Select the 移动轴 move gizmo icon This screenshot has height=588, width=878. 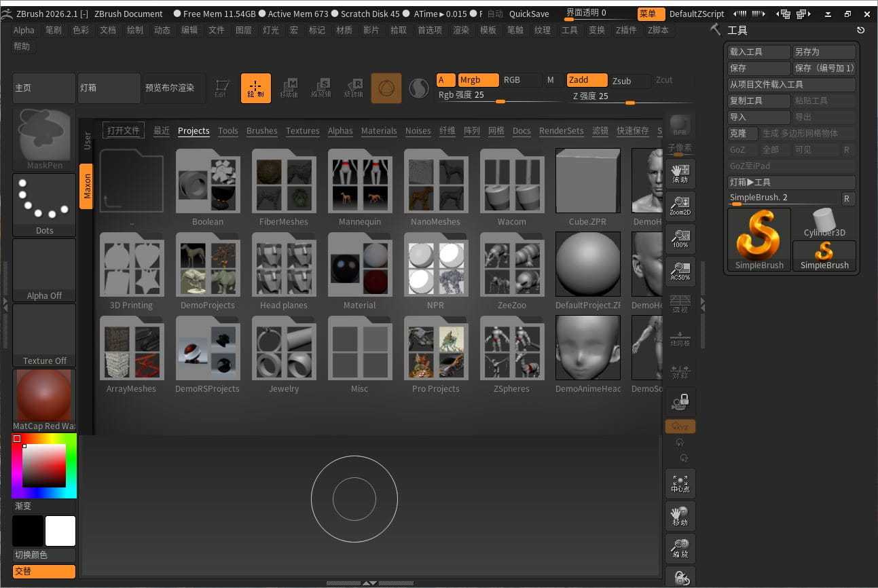coord(289,88)
